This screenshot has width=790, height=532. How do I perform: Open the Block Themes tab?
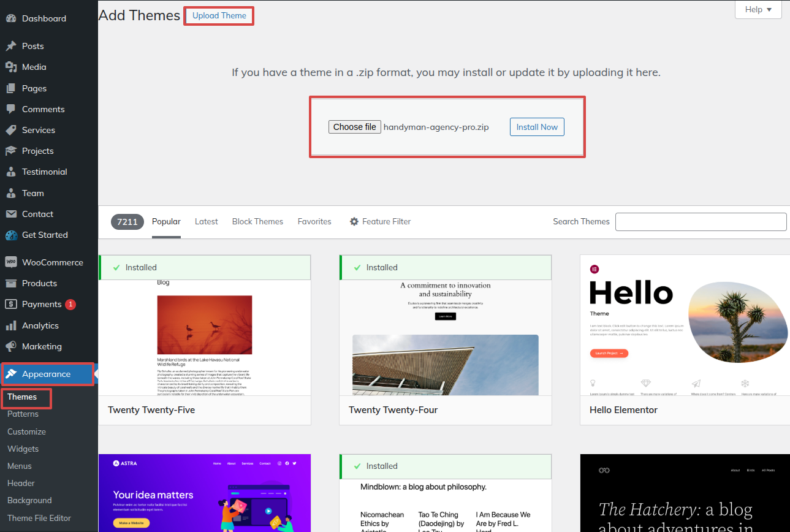[x=257, y=221]
